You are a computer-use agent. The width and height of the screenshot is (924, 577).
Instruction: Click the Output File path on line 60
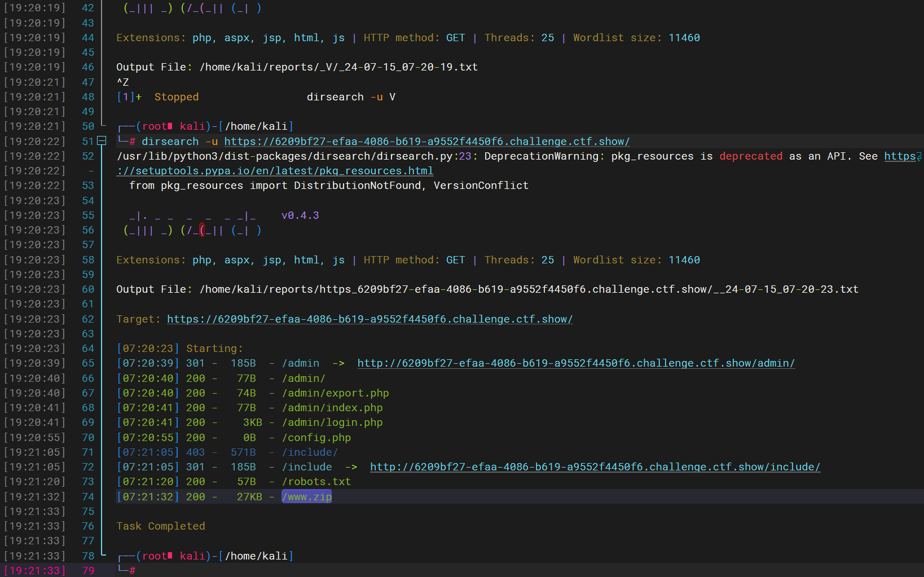point(529,289)
